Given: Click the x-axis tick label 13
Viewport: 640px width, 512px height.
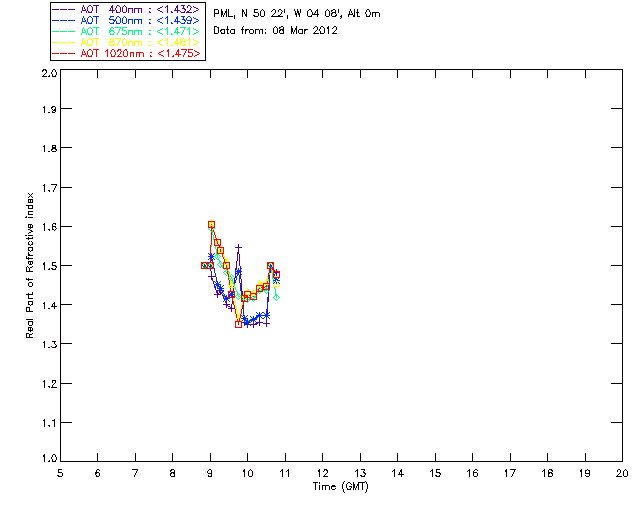Looking at the screenshot, I should point(360,473).
